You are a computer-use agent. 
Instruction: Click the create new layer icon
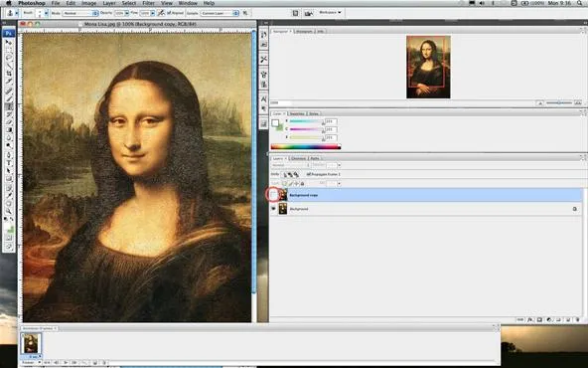click(568, 320)
